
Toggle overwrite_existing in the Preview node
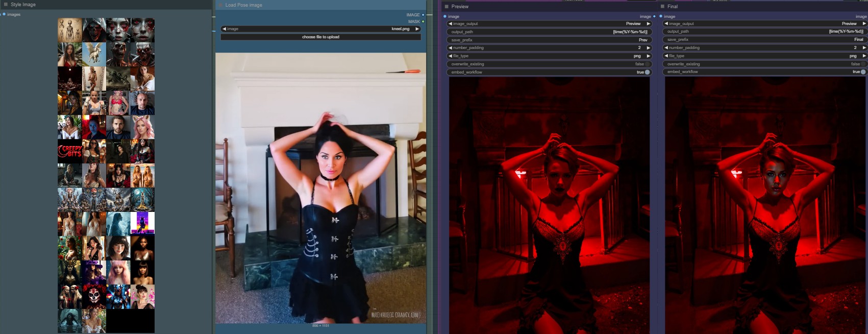[647, 64]
